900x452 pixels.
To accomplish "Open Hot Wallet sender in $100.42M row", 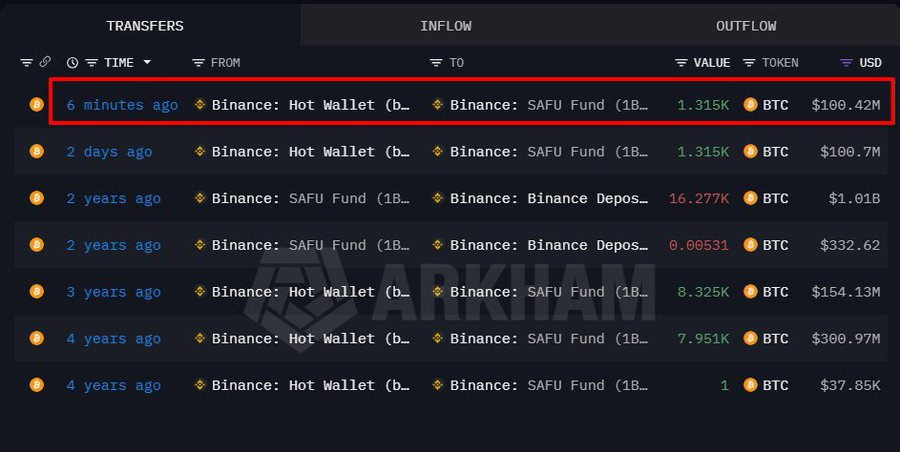I will 311,105.
